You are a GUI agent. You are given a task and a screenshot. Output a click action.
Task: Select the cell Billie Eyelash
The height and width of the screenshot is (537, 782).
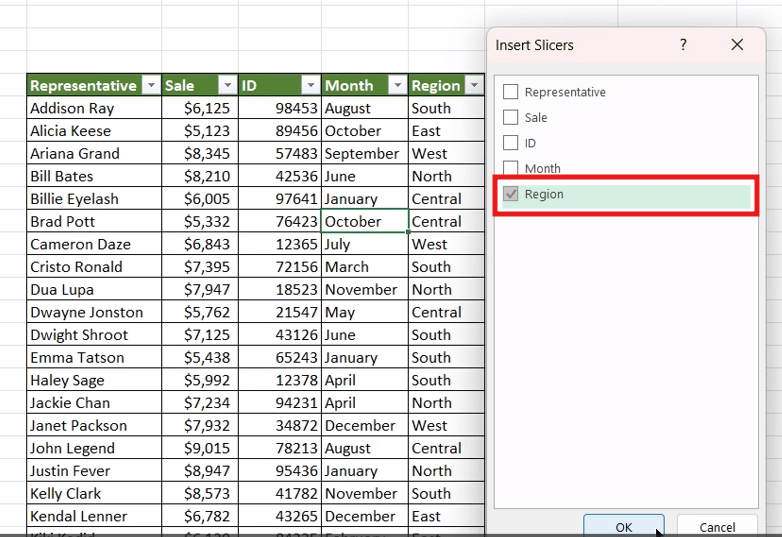(94, 198)
